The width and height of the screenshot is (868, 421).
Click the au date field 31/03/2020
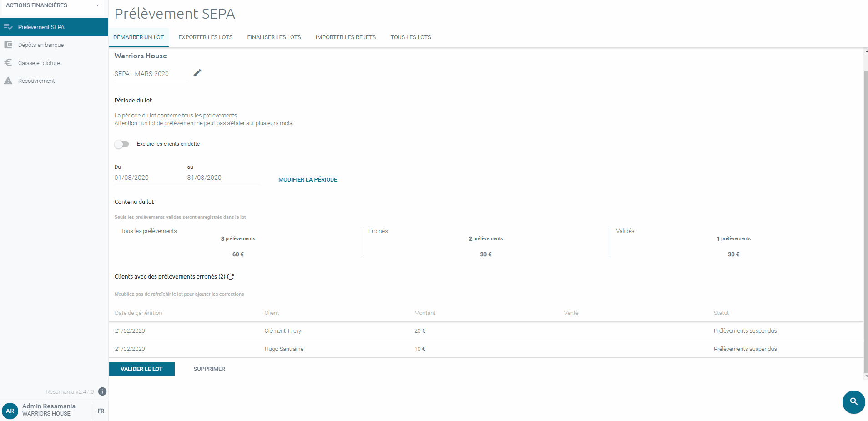click(x=223, y=178)
